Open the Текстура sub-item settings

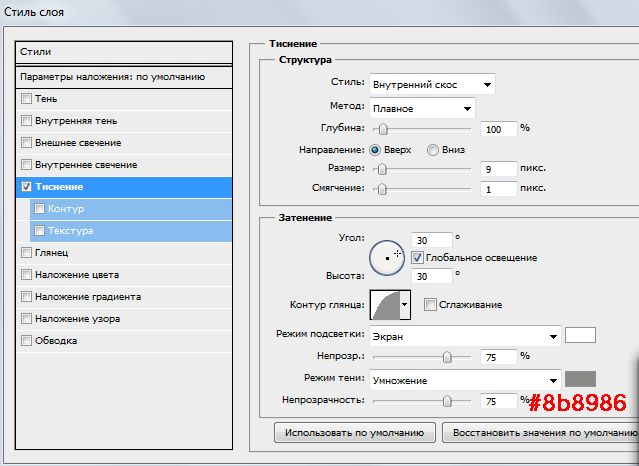point(131,231)
